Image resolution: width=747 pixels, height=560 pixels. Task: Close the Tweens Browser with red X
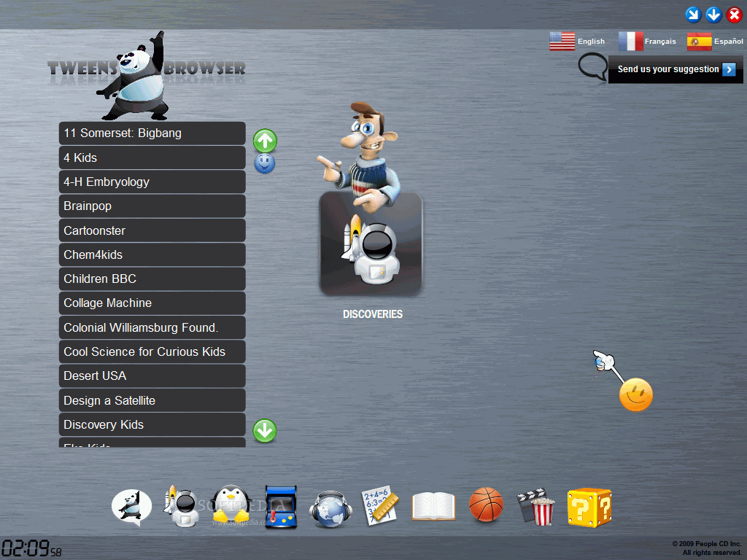pos(734,15)
